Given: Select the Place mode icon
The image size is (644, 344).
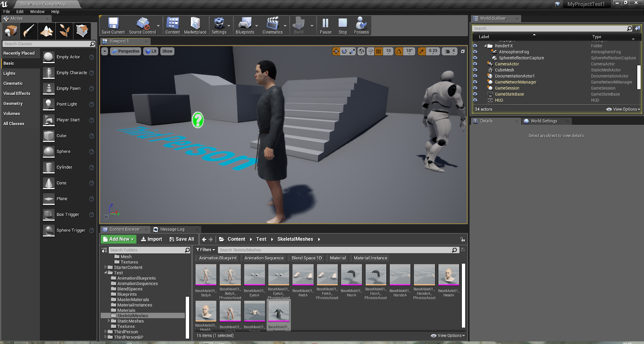Looking at the screenshot, I should pos(11,31).
